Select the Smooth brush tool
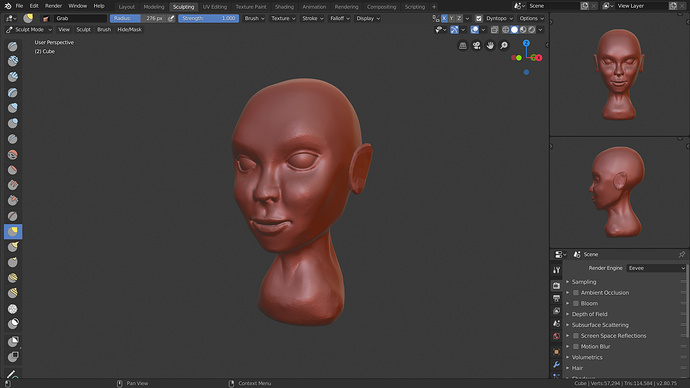The width and height of the screenshot is (690, 388). point(13,154)
